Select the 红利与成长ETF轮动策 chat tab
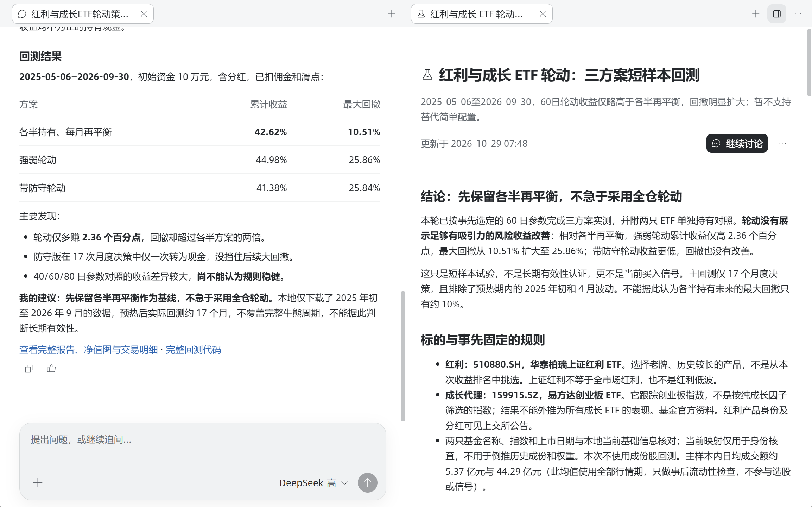 (83, 14)
